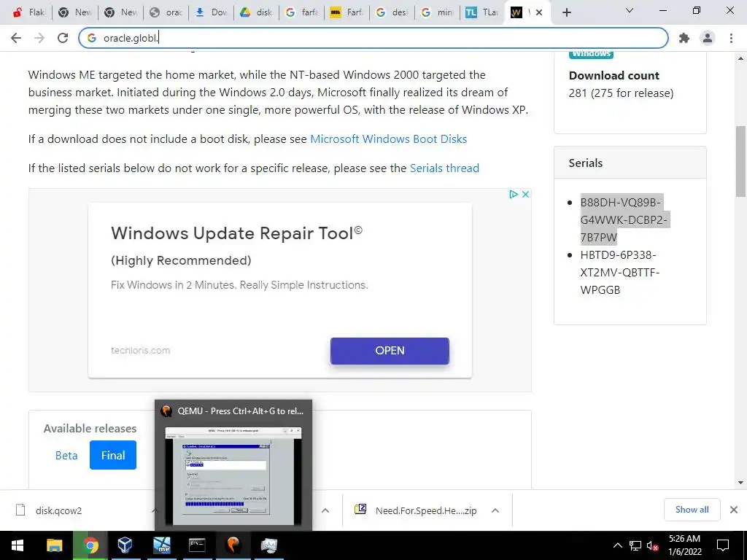The image size is (747, 560).
Task: Switch to the orac tab
Action: 166,12
